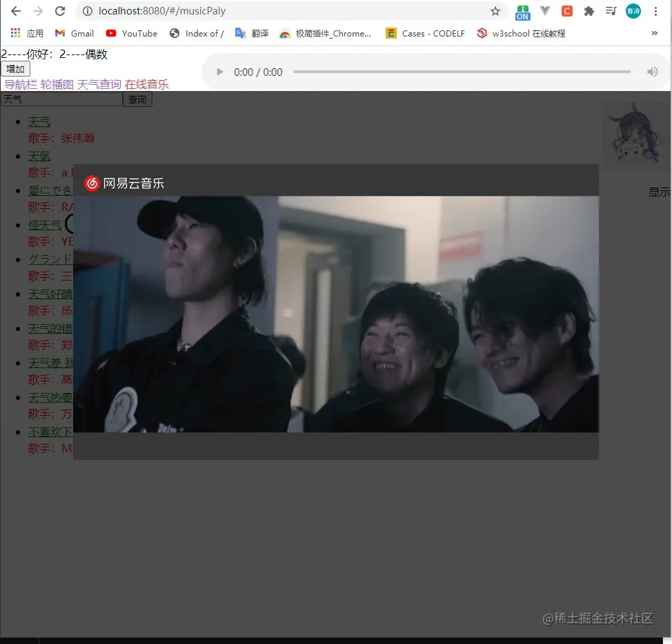Viewport: 672px width, 644px height.
Task: Select the song 天气 by 张伟瀚
Action: pos(39,122)
